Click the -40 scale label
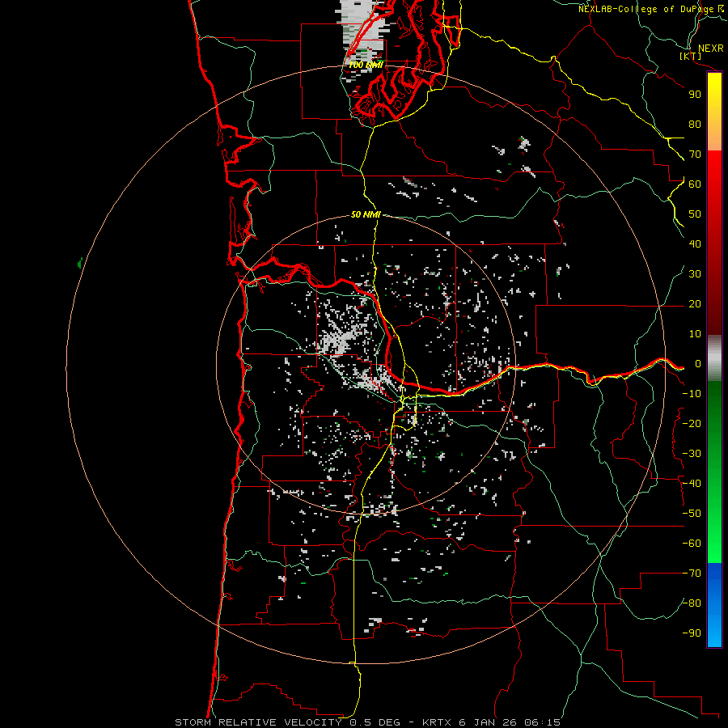The width and height of the screenshot is (728, 728). point(692,484)
